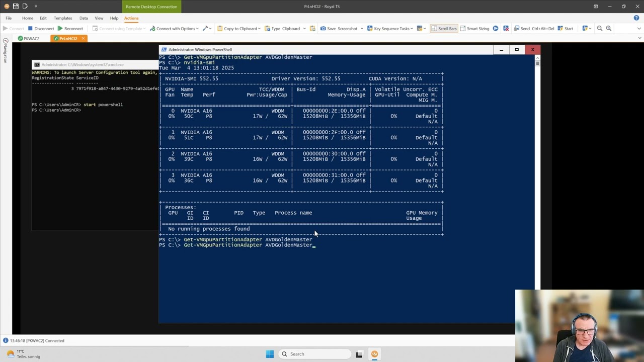Click the taskbar Search box

coord(314,354)
